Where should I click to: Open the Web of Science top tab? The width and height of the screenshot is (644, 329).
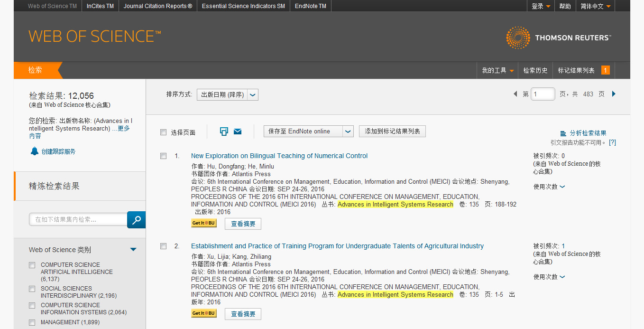point(52,6)
